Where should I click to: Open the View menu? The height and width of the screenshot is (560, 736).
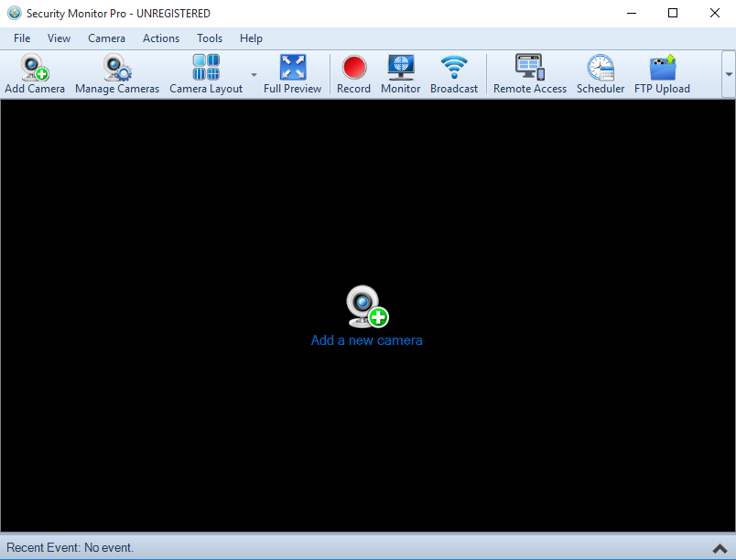click(59, 38)
